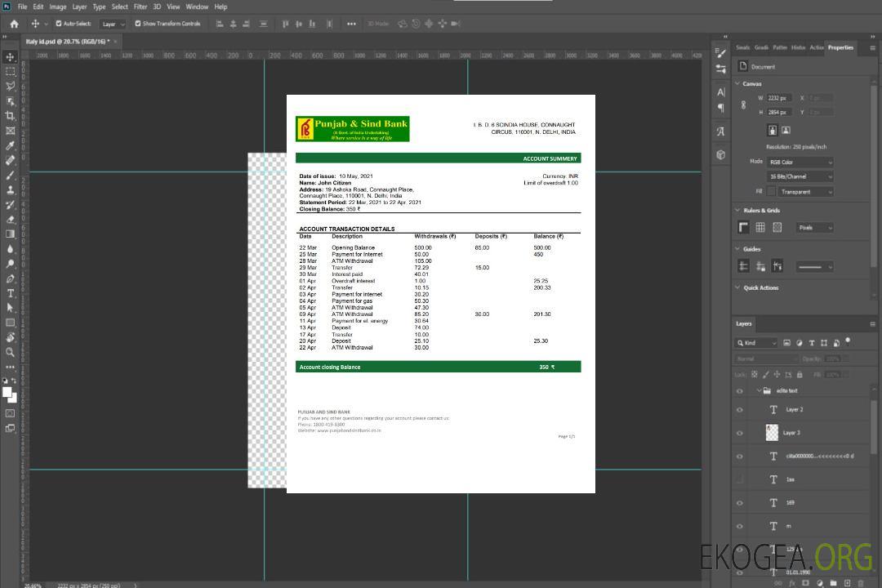Hide the Layer 2 text layer

(x=740, y=410)
